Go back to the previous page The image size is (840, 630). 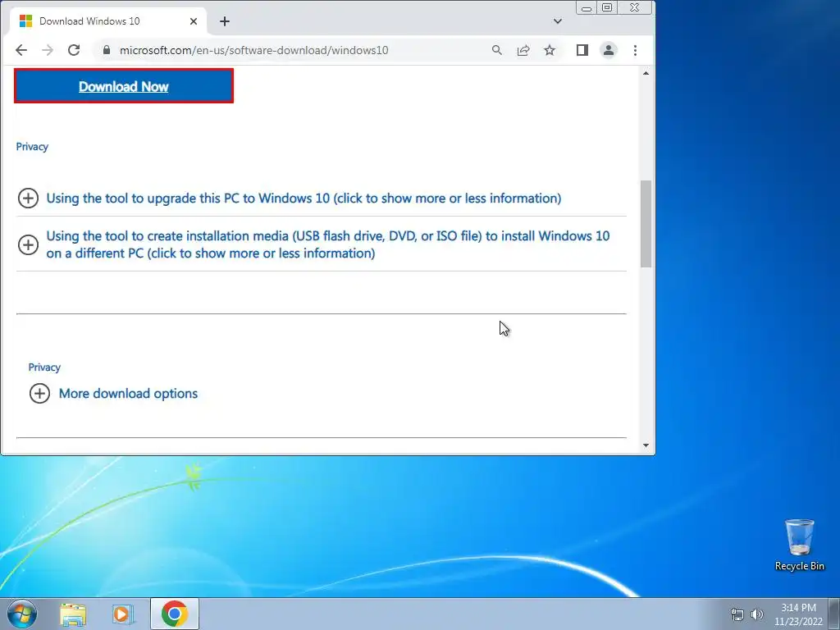coord(21,50)
